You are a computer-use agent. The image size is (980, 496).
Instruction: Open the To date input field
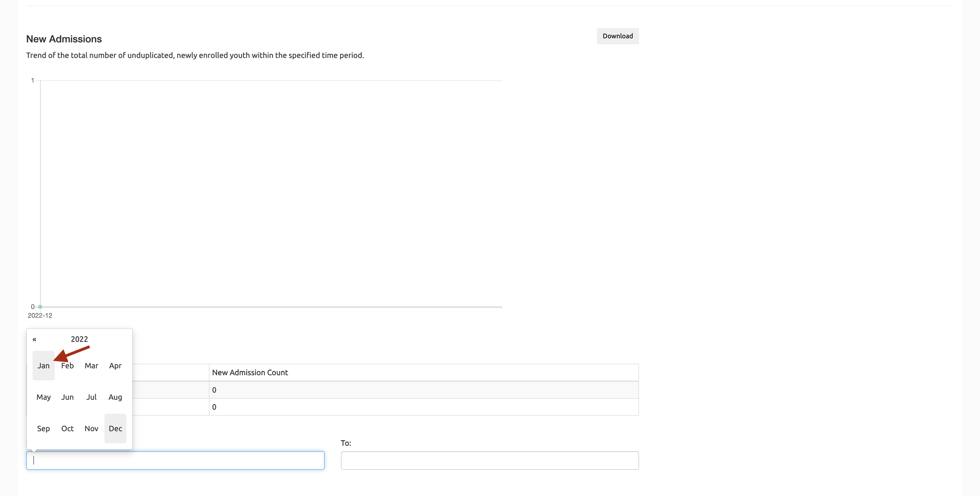(490, 460)
